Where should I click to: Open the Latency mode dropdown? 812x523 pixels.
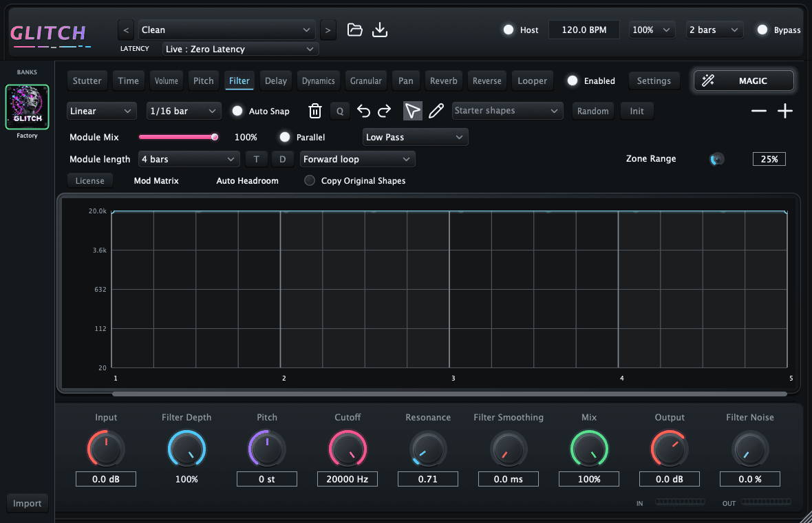coord(240,49)
